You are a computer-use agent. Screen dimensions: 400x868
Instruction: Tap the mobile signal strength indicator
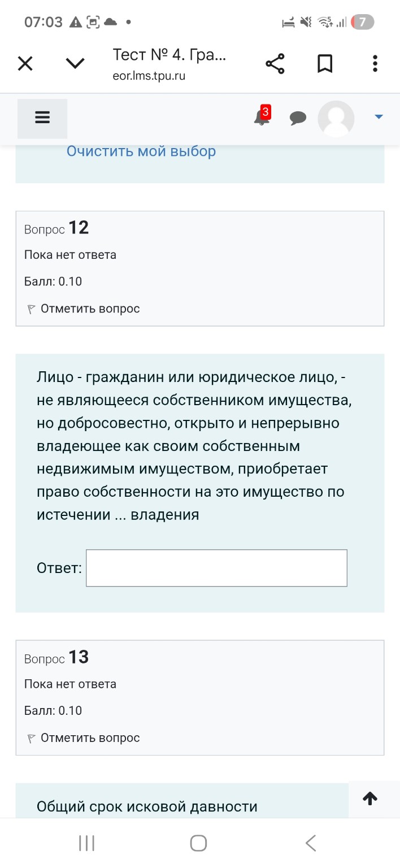tap(343, 21)
